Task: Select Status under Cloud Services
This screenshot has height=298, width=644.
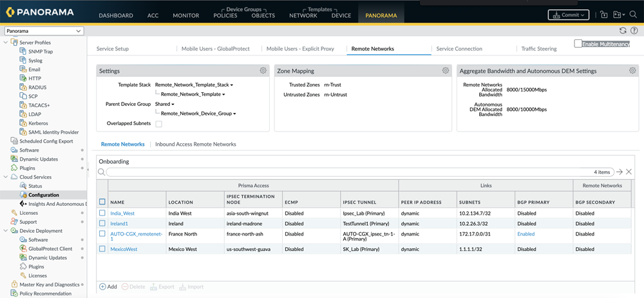Action: pos(35,186)
